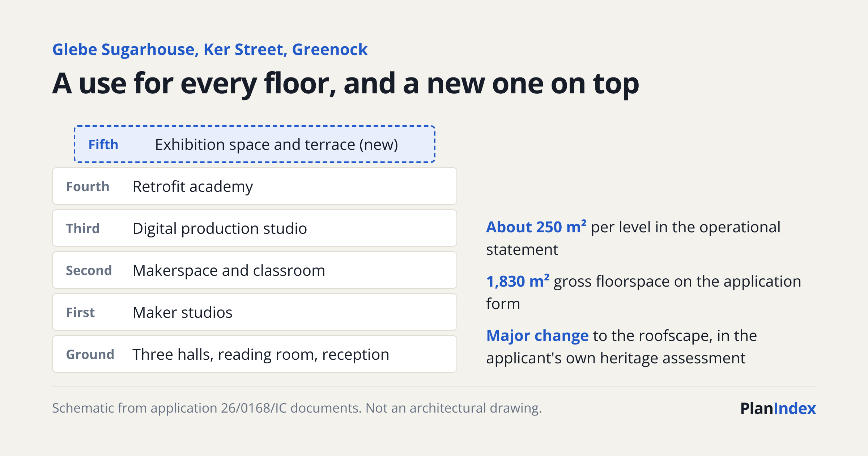Select the 'Ground' floor label

(x=90, y=354)
